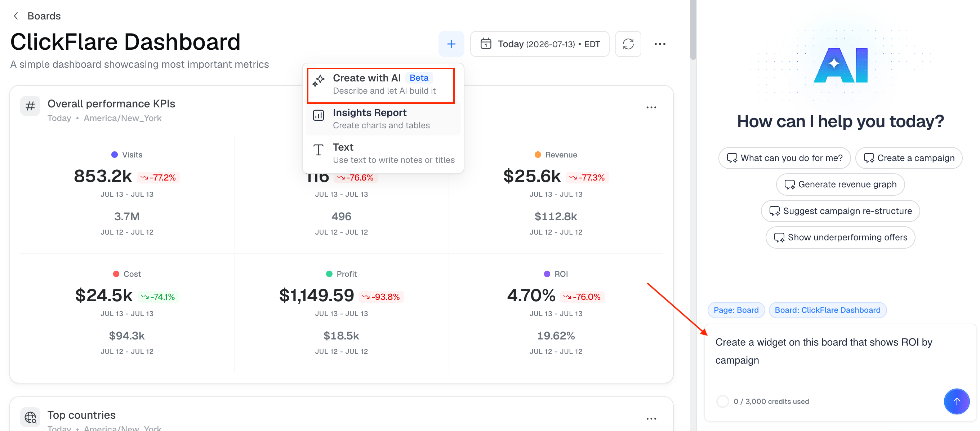The height and width of the screenshot is (431, 980).
Task: Click the Visits purple color dot
Action: coord(114,155)
